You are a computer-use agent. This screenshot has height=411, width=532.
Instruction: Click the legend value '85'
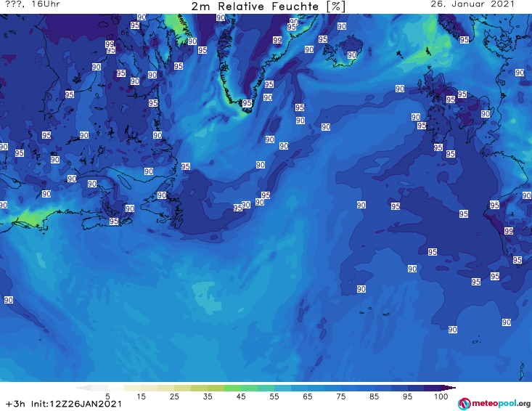375,396
